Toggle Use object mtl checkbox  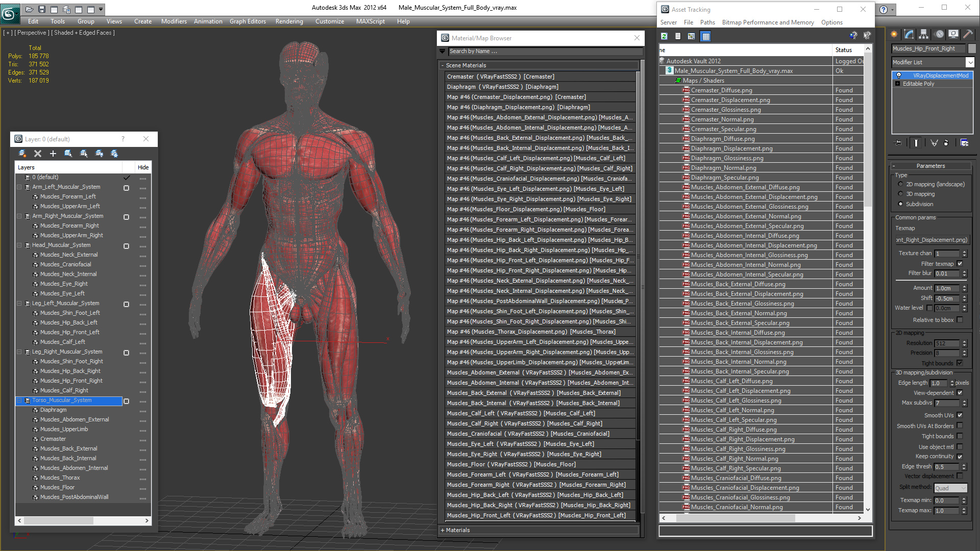coord(960,447)
